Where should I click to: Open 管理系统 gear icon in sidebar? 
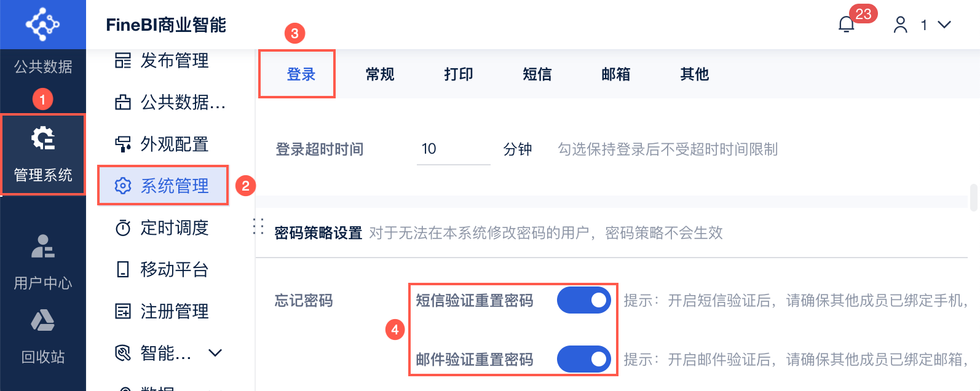coord(43,138)
